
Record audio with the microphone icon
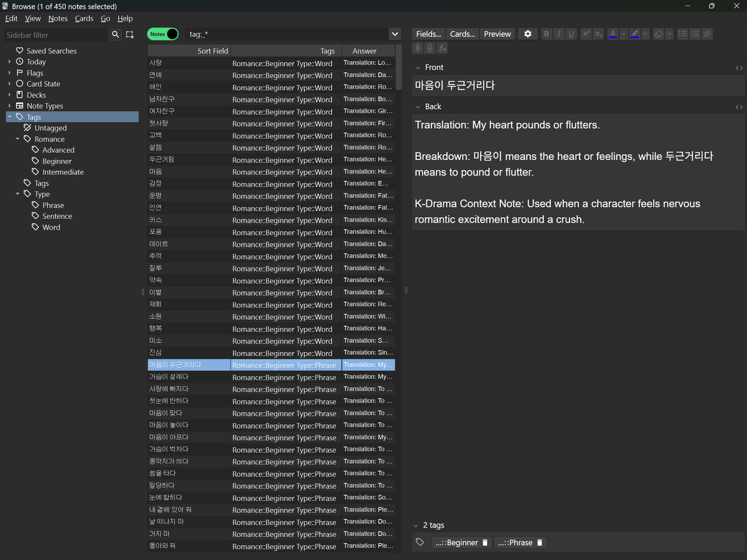(430, 48)
